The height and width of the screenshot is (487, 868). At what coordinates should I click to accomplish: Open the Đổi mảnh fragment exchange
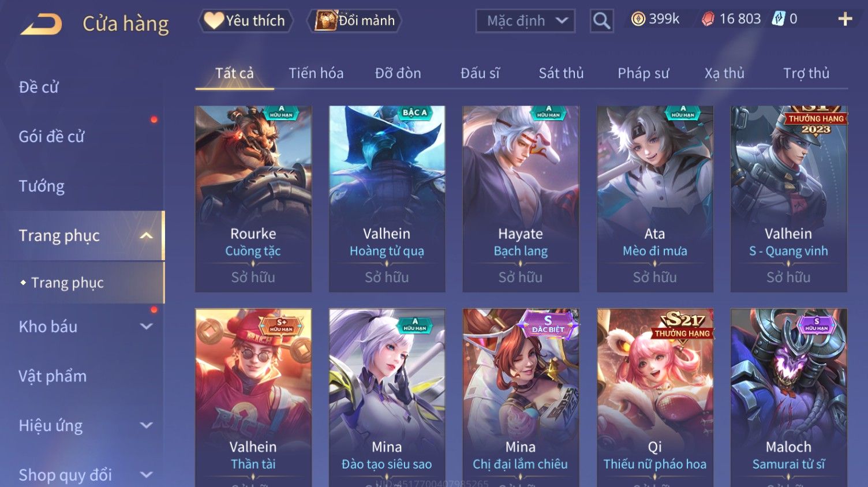coord(355,21)
